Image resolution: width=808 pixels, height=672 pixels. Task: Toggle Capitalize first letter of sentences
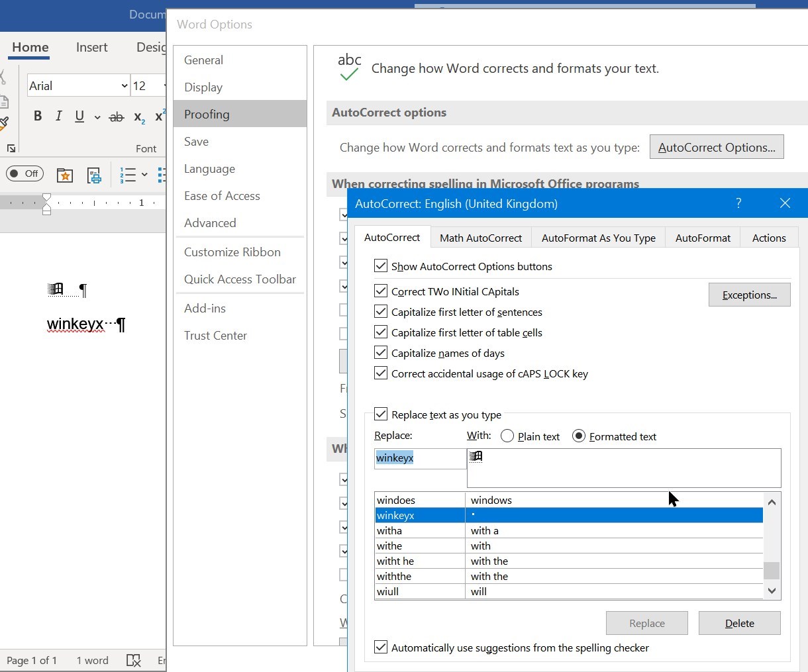381,312
